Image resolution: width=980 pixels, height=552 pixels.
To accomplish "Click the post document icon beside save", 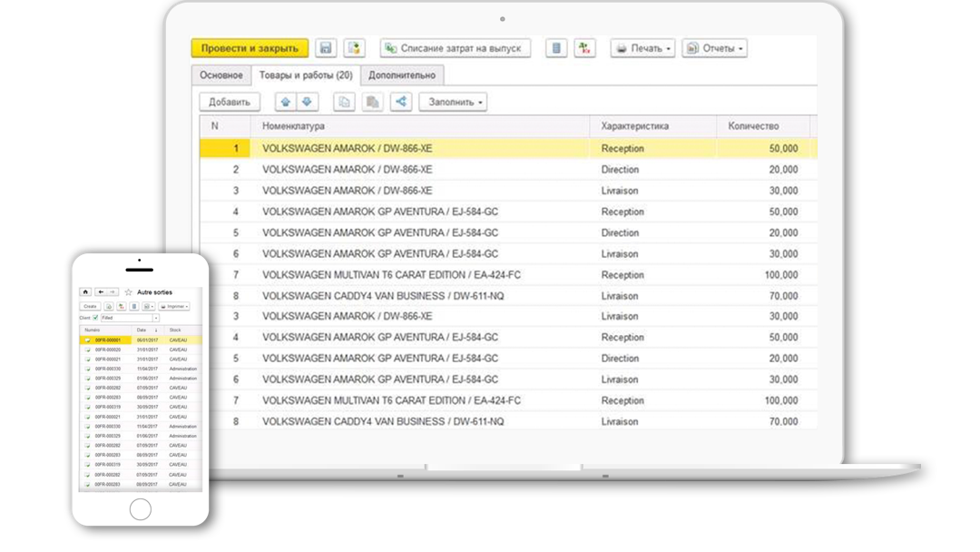I will click(354, 48).
